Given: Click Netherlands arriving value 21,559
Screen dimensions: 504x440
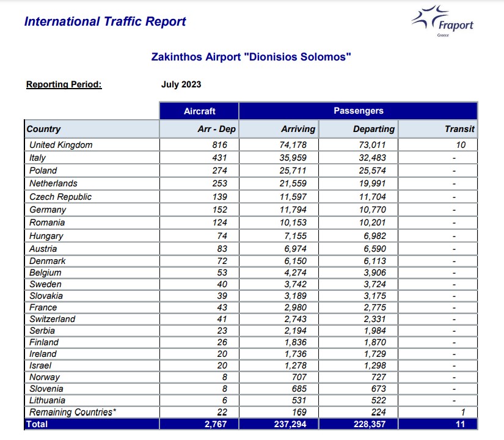Looking at the screenshot, I should click(x=293, y=184).
